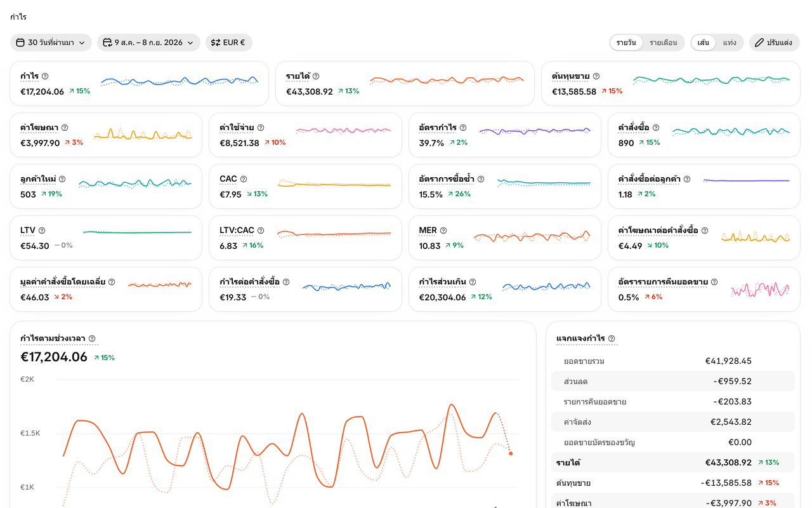Select the รายวัน daily view toggle
The image size is (812, 508).
tap(626, 43)
